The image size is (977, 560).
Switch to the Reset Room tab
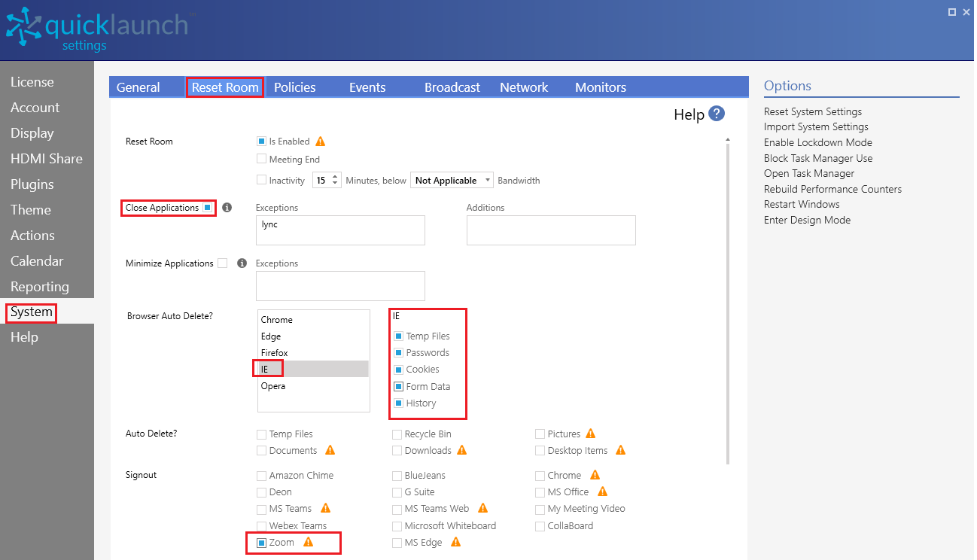click(225, 87)
